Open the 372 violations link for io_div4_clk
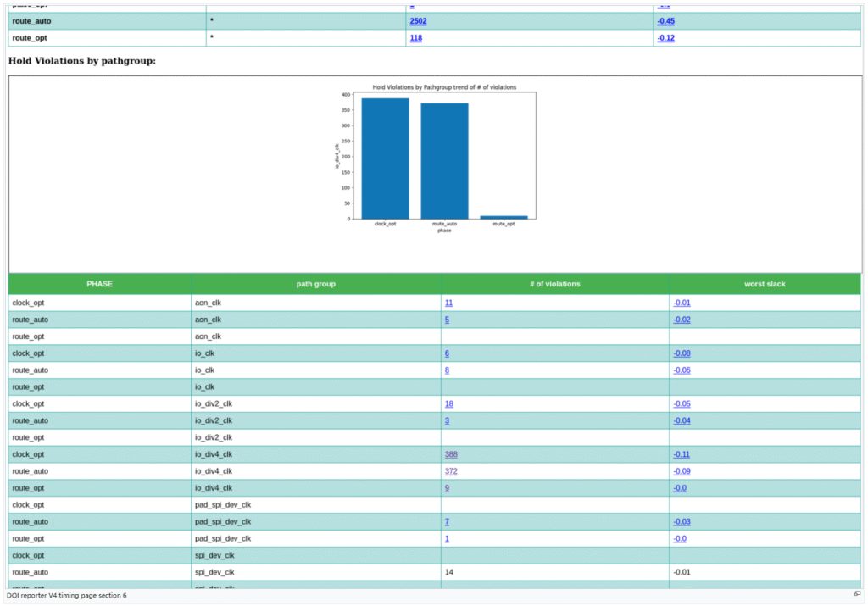 point(451,471)
